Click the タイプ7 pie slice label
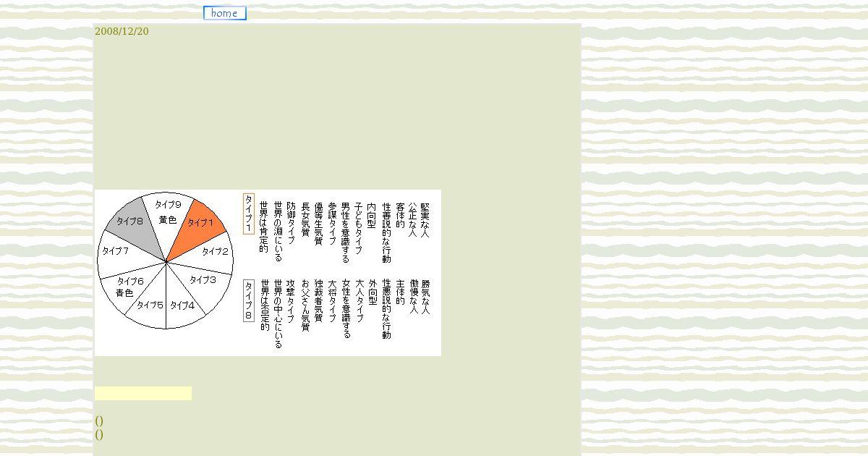The height and width of the screenshot is (456, 868). point(115,251)
